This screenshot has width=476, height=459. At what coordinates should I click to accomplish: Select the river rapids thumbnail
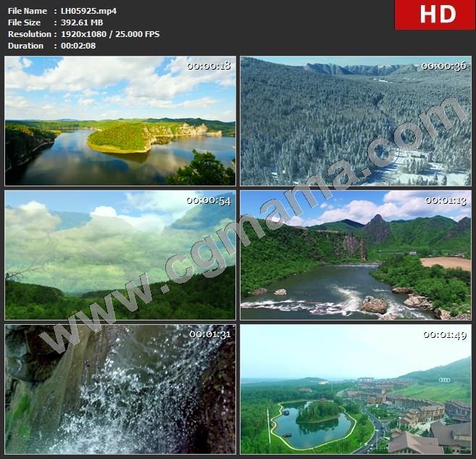(355, 255)
